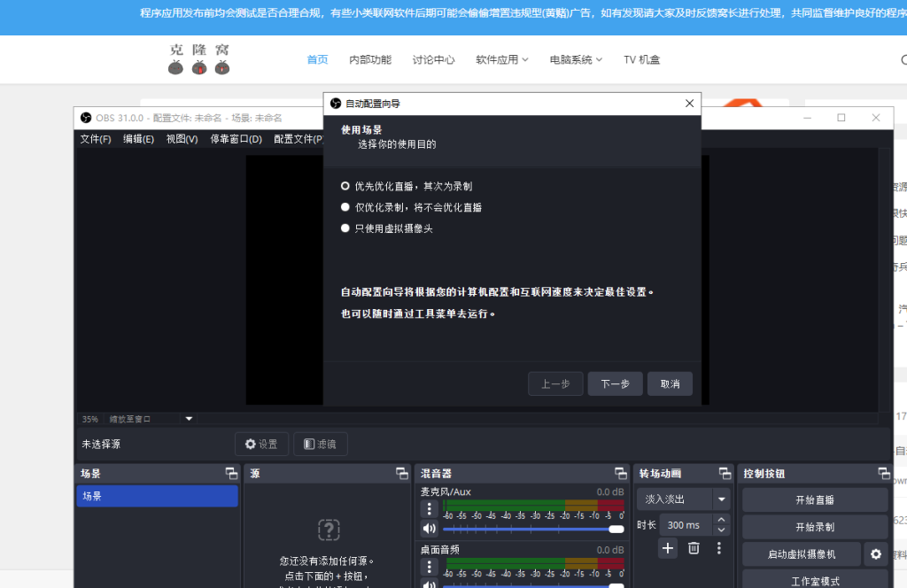This screenshot has height=588, width=907.
Task: Maximize the OBS main window
Action: coord(841,118)
